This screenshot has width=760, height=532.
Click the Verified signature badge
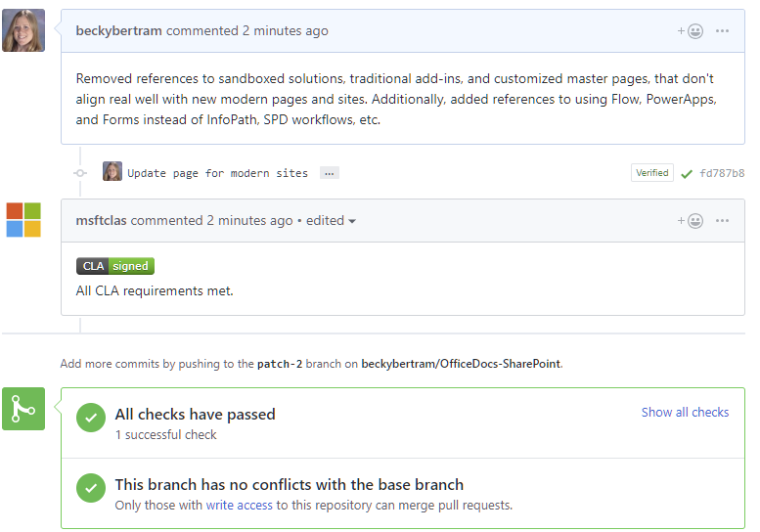(651, 173)
